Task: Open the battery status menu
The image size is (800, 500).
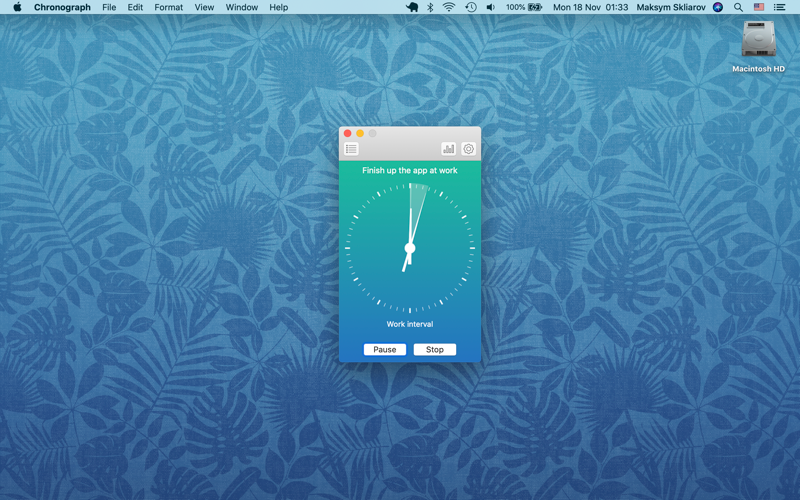Action: (525, 7)
